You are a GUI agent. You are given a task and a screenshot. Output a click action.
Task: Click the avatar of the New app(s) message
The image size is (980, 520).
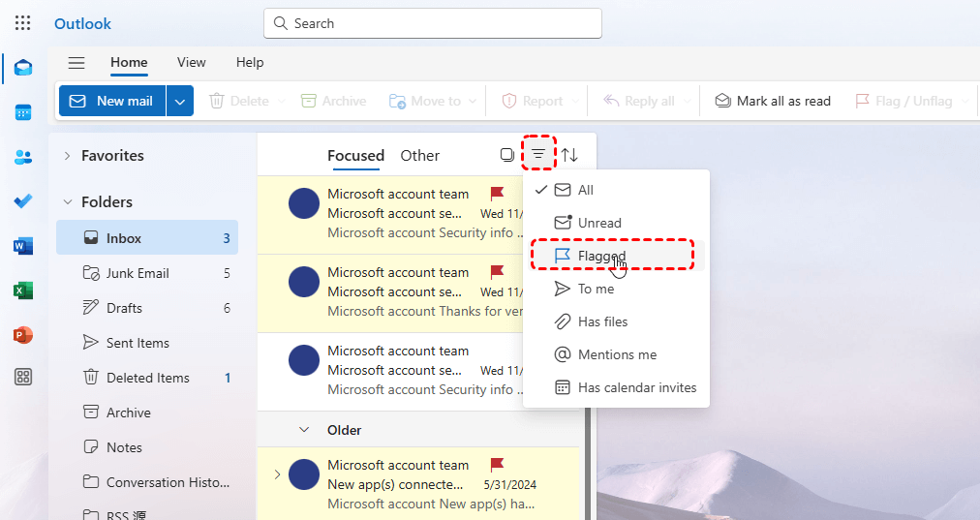pyautogui.click(x=304, y=474)
